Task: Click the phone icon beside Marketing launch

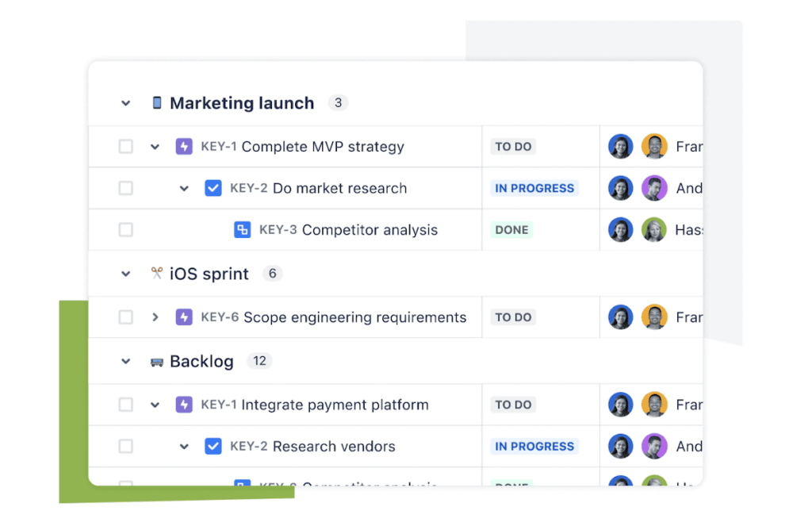Action: tap(157, 103)
